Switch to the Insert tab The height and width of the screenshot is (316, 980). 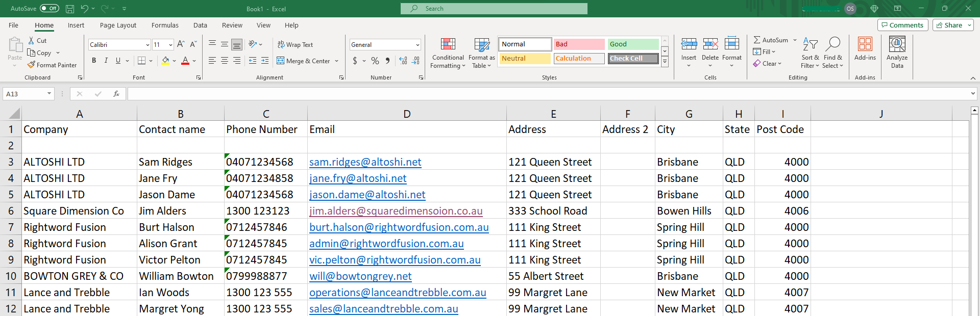(x=76, y=25)
